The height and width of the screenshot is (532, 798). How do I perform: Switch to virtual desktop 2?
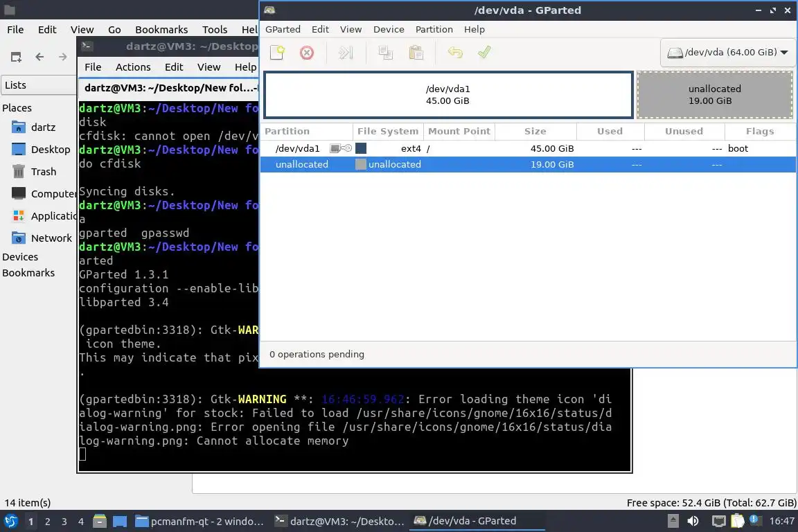[48, 522]
